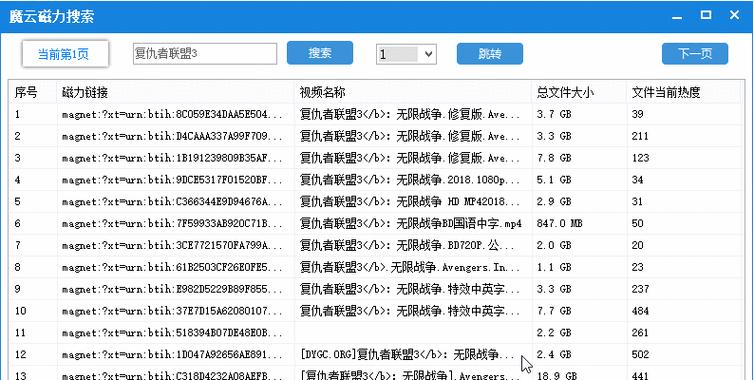
Task: Click the file size 3.7 GB
Action: (x=554, y=114)
